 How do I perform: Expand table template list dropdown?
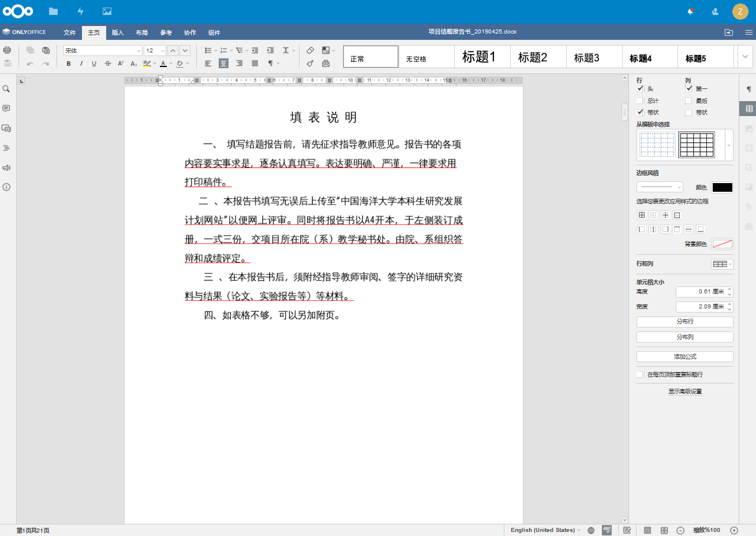point(729,145)
